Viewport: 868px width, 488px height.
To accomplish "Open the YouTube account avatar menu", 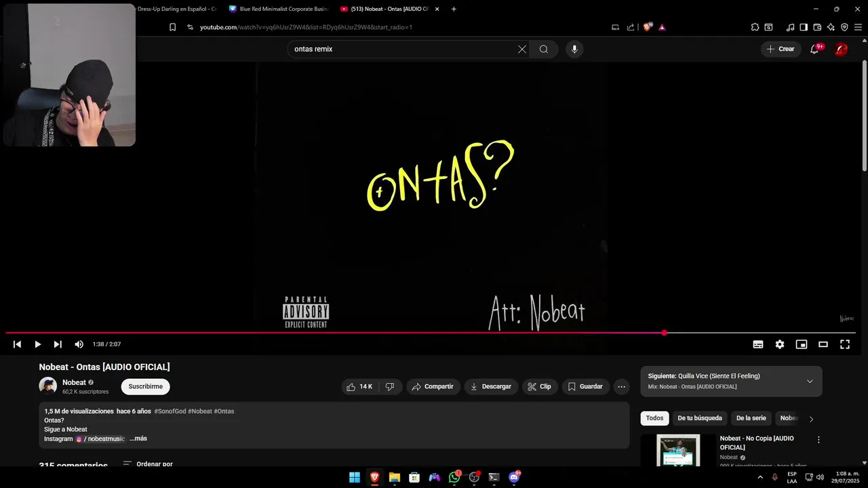I will [x=841, y=49].
